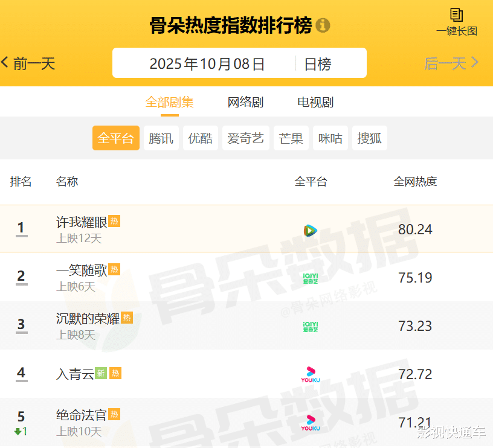This screenshot has height=448, width=493.
Task: Click the heat value 80.24
Action: [415, 229]
